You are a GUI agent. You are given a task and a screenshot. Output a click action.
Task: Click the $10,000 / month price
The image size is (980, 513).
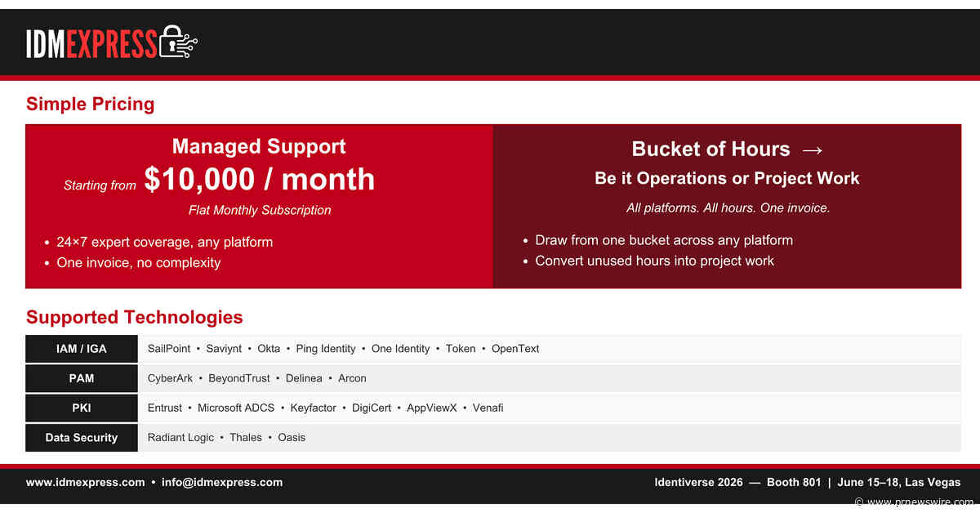(260, 179)
